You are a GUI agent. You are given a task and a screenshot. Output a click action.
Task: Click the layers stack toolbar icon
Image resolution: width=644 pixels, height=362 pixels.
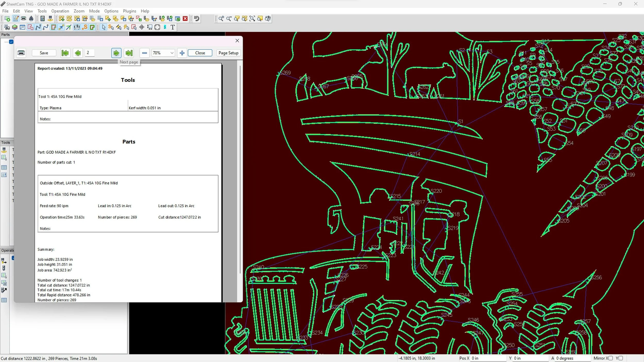point(15,27)
